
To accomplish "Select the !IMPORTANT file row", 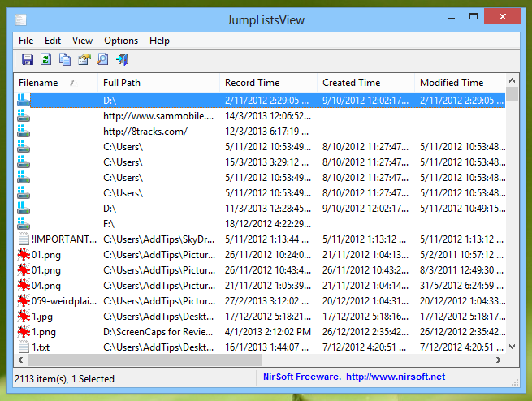I will (65, 239).
